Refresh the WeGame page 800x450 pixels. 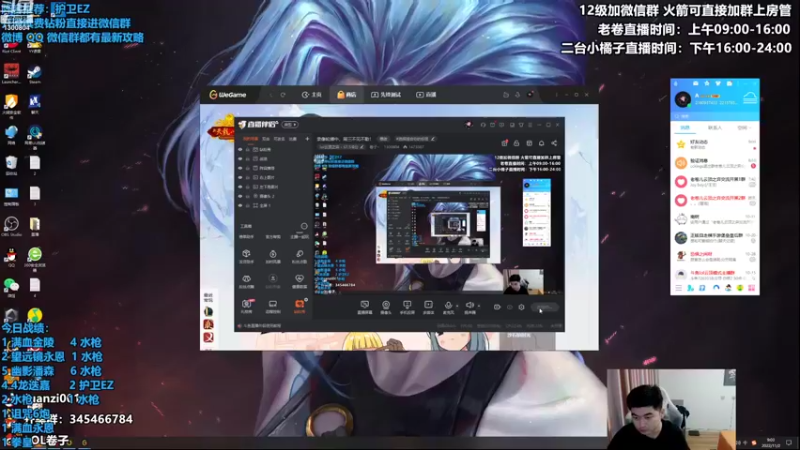point(283,94)
